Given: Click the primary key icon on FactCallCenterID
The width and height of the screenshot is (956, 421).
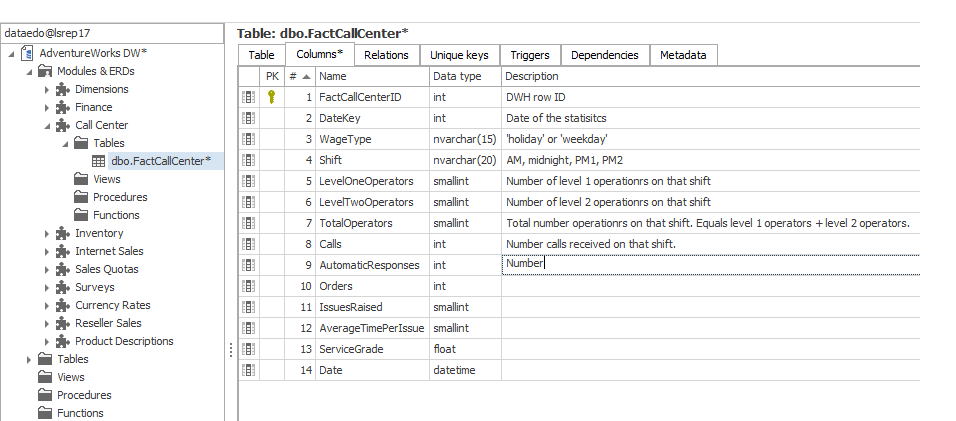Looking at the screenshot, I should tap(272, 97).
